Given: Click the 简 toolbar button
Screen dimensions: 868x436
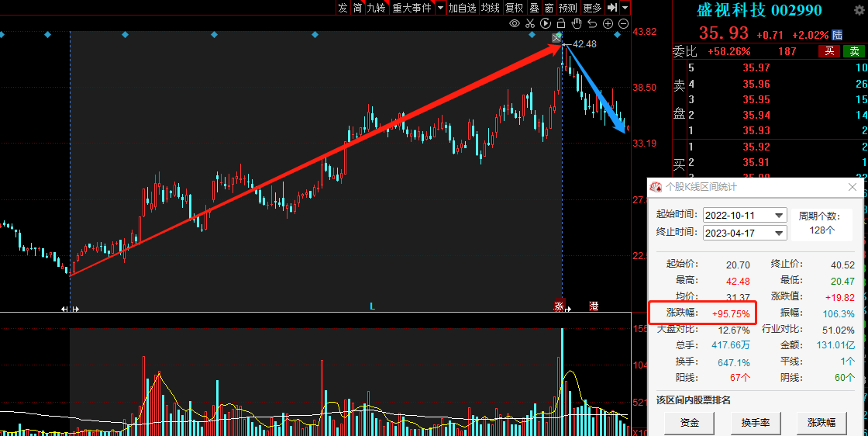Looking at the screenshot, I should pyautogui.click(x=357, y=8).
